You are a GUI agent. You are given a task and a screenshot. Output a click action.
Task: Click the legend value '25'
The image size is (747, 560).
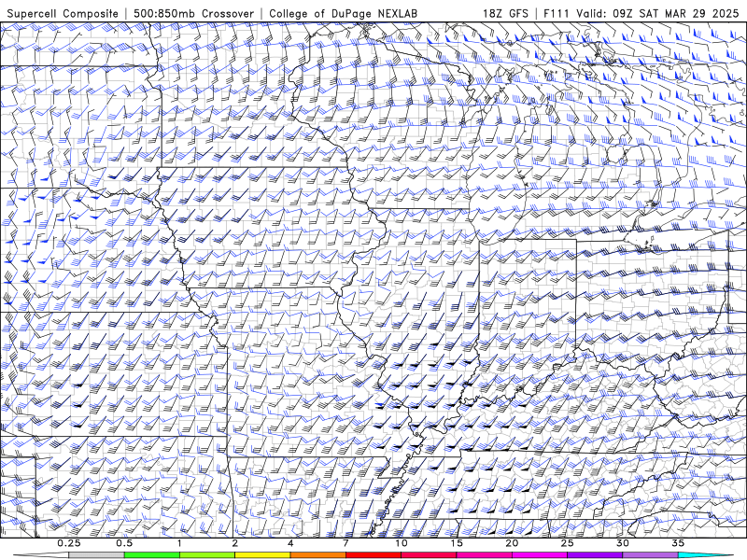[x=567, y=543]
